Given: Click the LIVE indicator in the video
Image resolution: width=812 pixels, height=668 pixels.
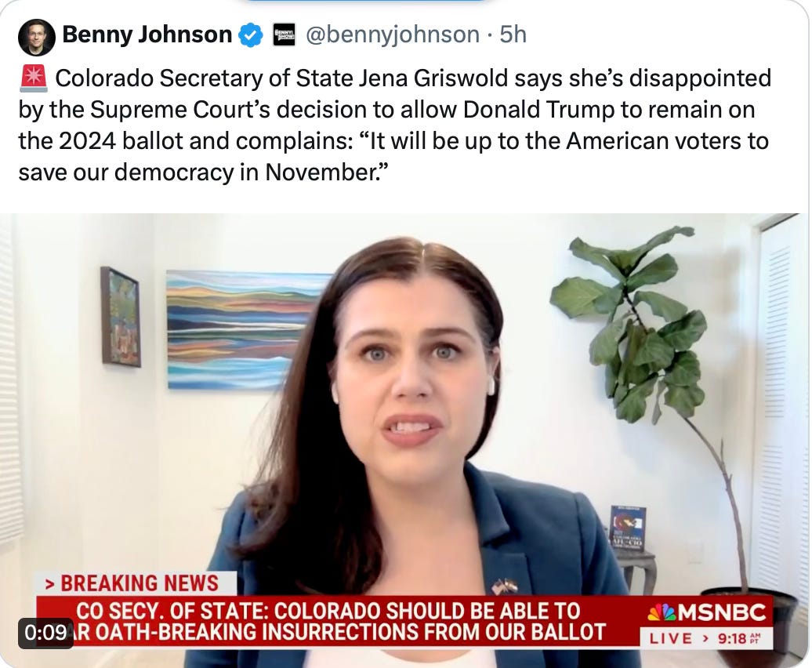Looking at the screenshot, I should pos(671,638).
